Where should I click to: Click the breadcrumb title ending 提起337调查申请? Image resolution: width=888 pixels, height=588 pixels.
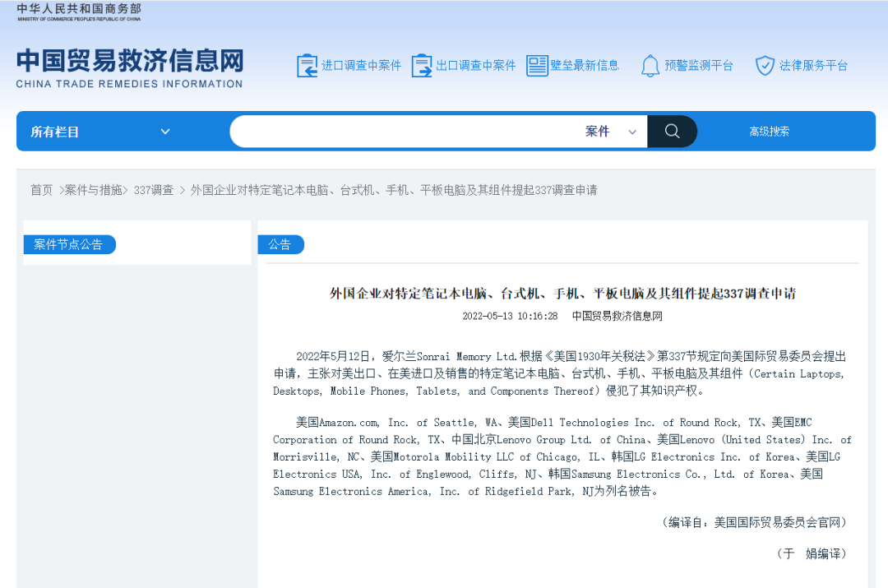click(x=394, y=190)
